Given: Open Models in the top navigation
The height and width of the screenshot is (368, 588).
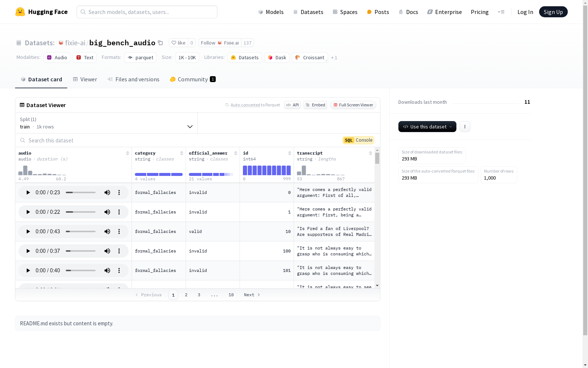Looking at the screenshot, I should [x=271, y=12].
